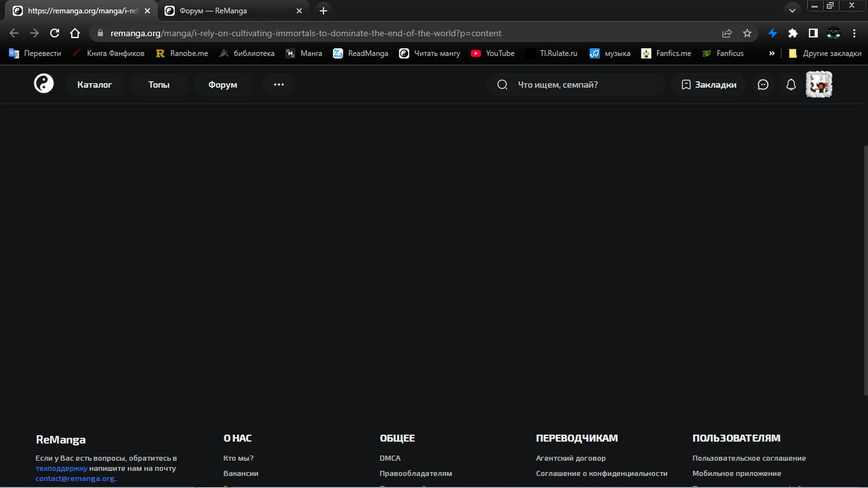Open Пользовательское соглашение link
The width and height of the screenshot is (868, 488).
749,458
